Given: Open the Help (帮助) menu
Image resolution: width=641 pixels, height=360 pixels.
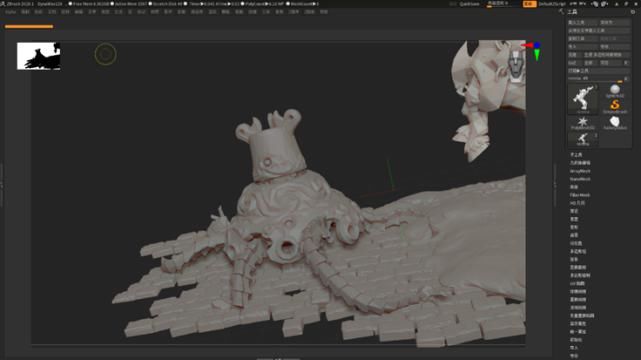Looking at the screenshot, I should click(324, 12).
